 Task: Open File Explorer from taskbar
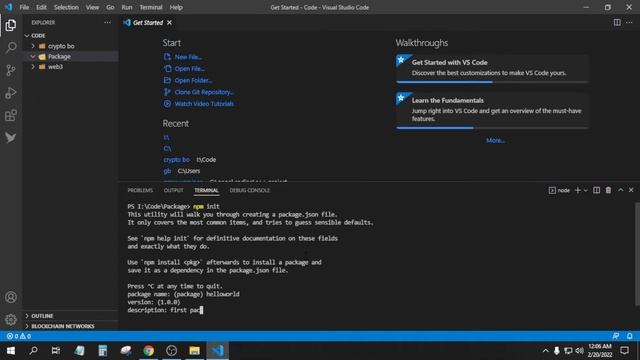[194, 351]
